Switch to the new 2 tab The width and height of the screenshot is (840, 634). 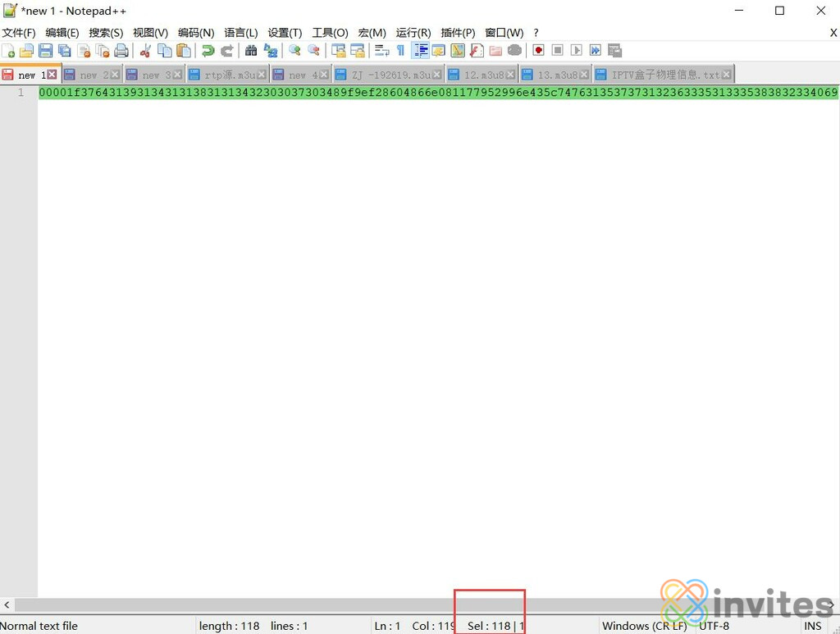(92, 75)
